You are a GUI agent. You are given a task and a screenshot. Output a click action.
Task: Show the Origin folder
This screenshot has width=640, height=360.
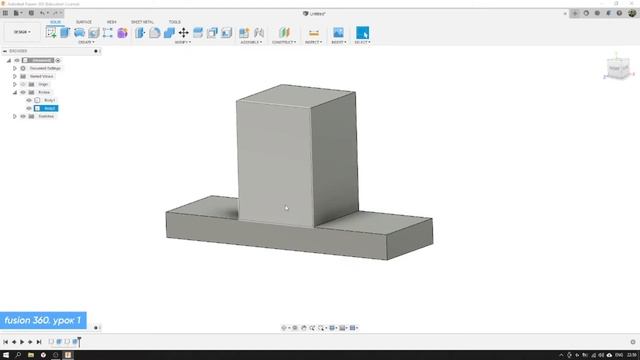coord(23,84)
